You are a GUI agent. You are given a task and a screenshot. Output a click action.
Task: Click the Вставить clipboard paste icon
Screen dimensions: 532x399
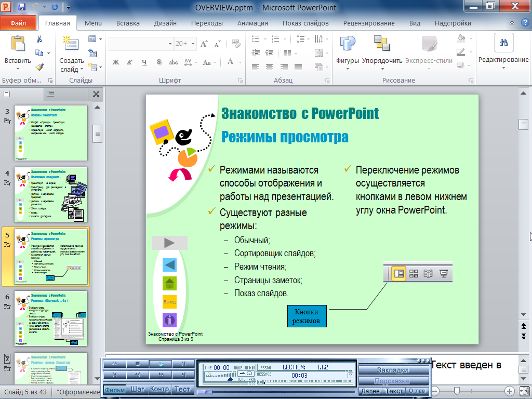pos(18,44)
